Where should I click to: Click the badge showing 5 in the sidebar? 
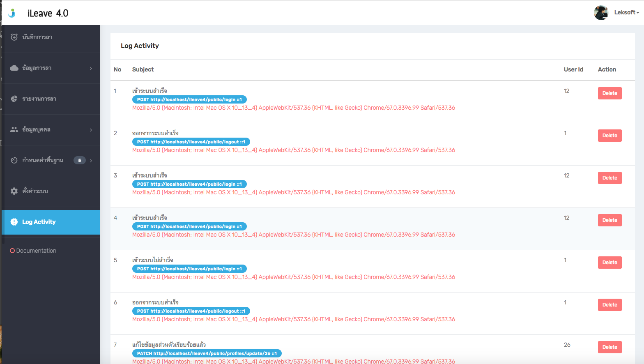(80, 160)
